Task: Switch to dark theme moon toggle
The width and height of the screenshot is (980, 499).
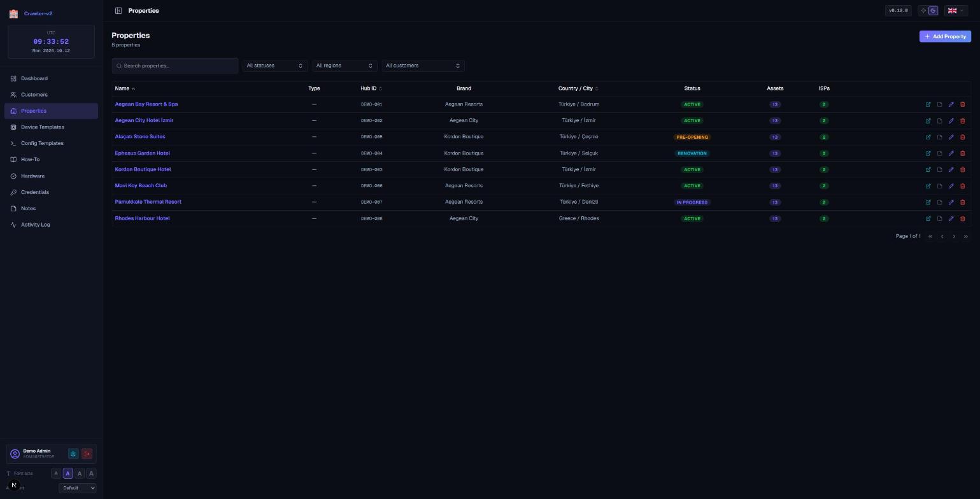Action: (934, 11)
